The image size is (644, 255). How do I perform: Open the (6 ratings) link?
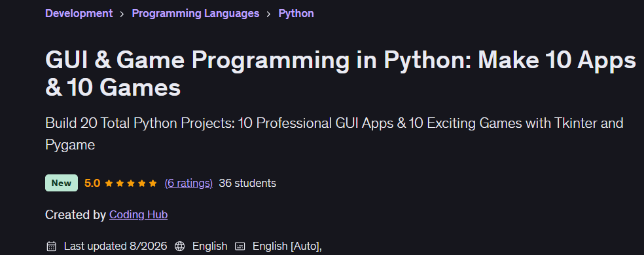point(188,183)
